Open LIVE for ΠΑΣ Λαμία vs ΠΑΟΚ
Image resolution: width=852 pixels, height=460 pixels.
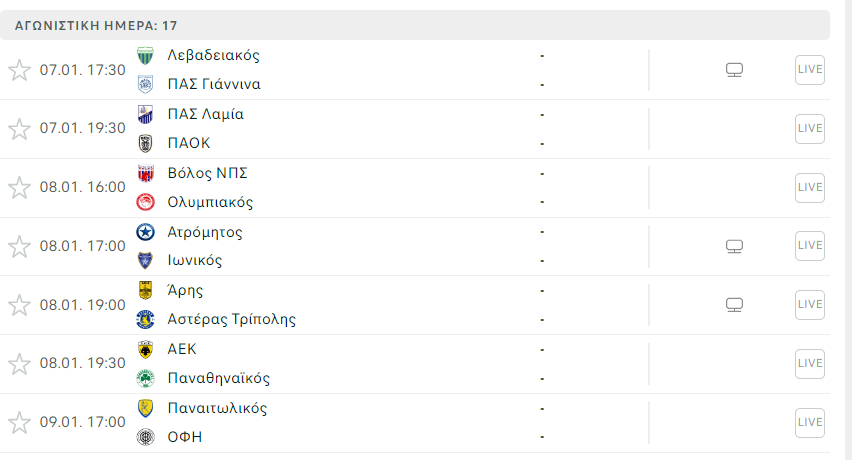810,128
